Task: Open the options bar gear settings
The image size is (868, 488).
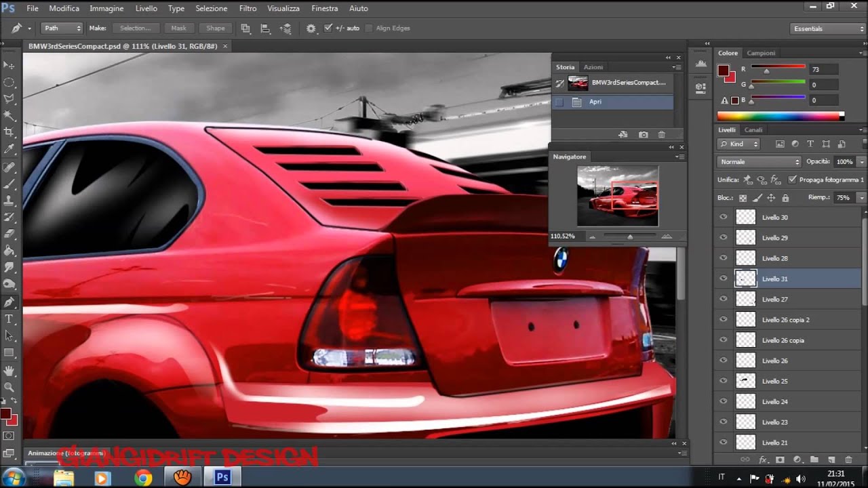Action: 311,28
